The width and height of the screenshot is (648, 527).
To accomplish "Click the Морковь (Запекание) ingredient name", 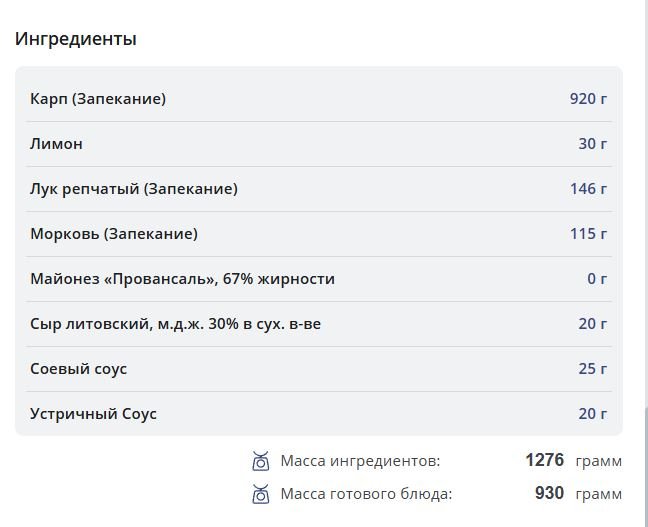I will [x=114, y=234].
